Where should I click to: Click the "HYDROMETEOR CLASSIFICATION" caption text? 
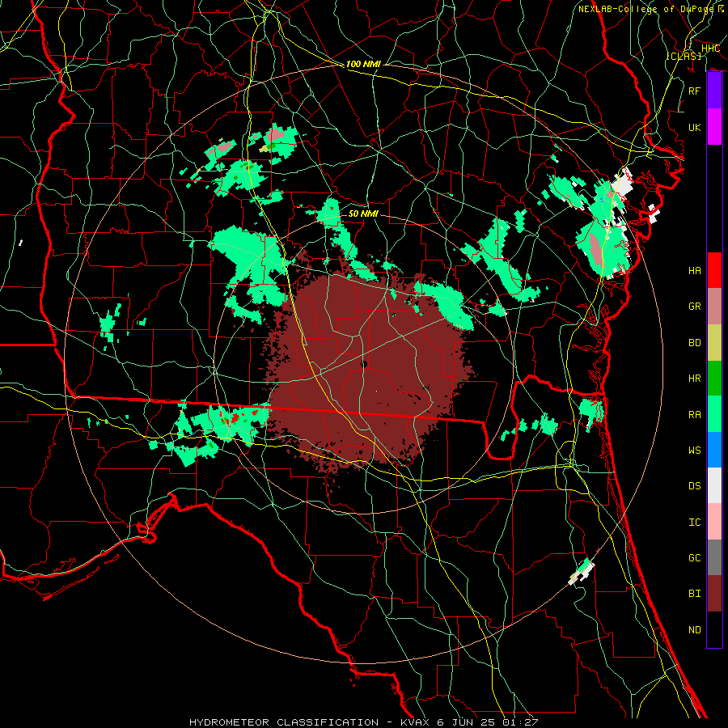pyautogui.click(x=284, y=722)
